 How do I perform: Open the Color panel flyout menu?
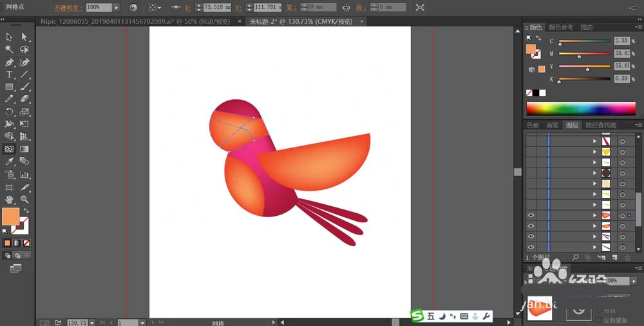638,28
